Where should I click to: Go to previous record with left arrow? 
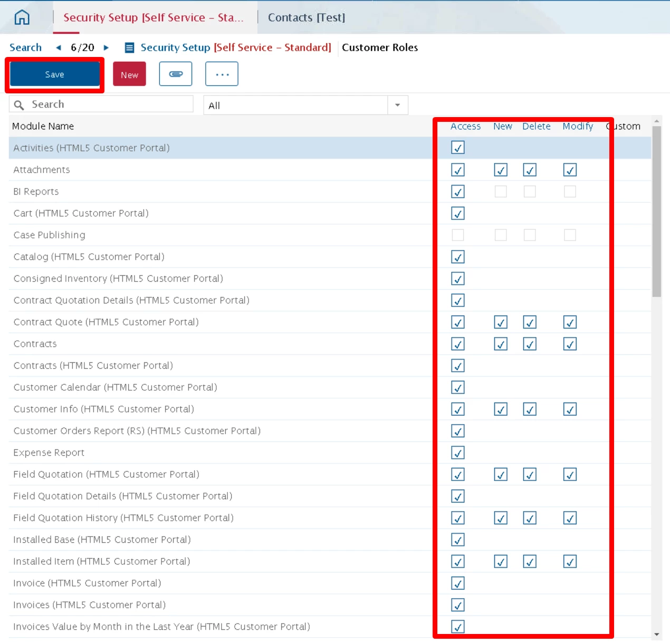tap(58, 47)
